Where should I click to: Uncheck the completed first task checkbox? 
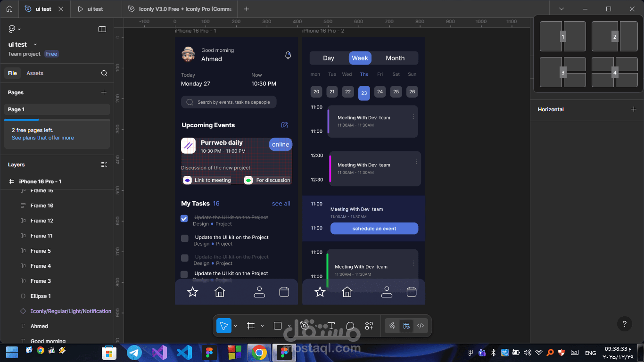[184, 218]
